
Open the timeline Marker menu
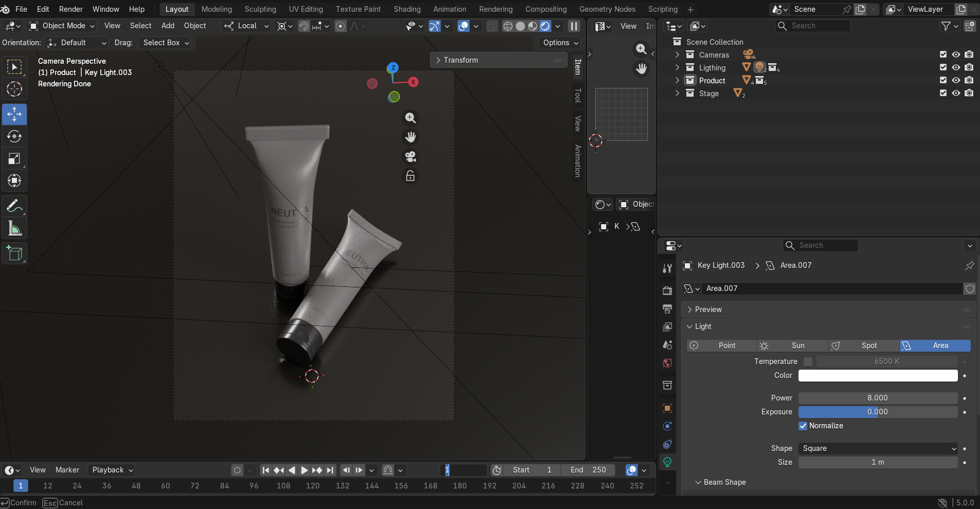click(x=67, y=470)
